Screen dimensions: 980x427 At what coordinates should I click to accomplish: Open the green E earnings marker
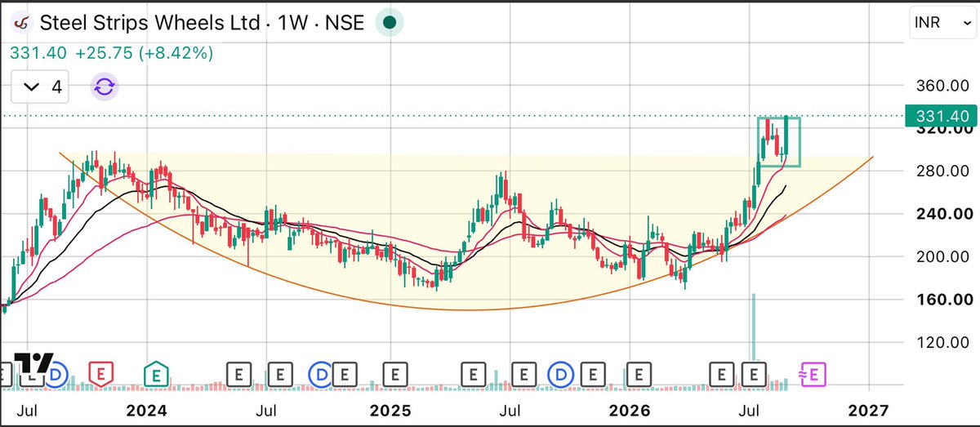pos(157,375)
